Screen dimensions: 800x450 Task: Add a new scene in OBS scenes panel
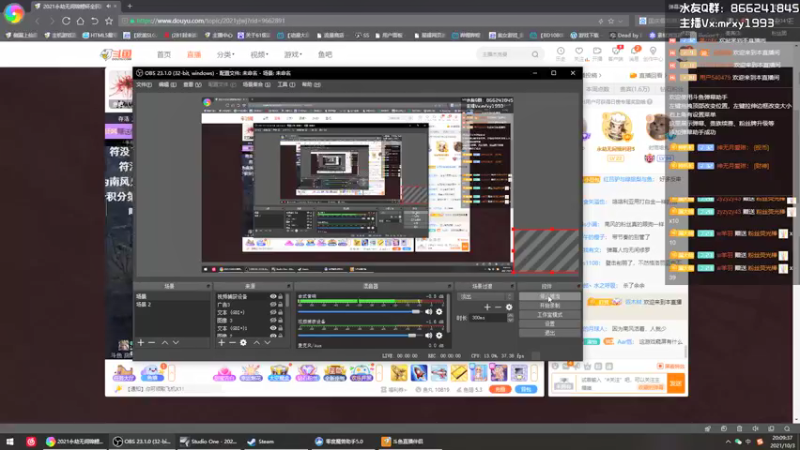[x=141, y=343]
